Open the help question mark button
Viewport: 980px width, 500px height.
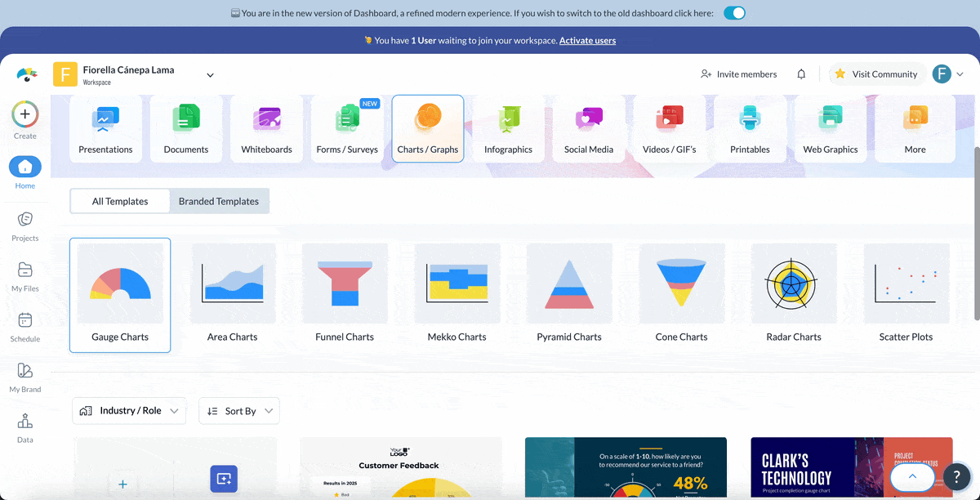956,477
